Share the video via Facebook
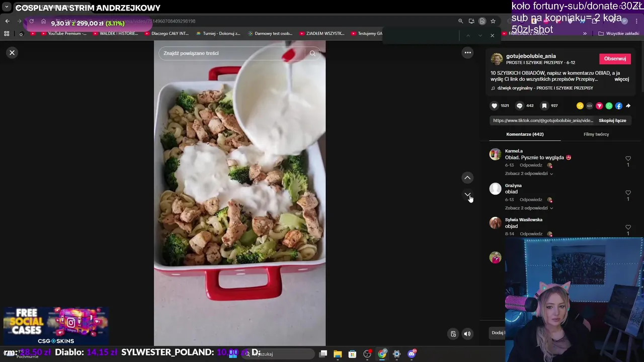The width and height of the screenshot is (644, 362). 618,106
